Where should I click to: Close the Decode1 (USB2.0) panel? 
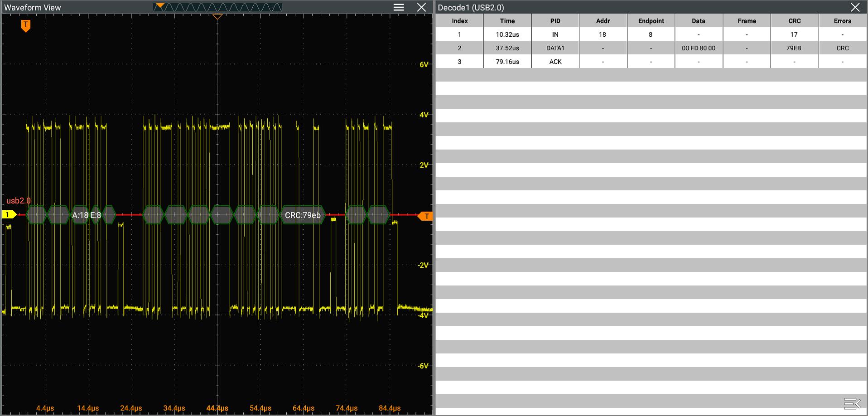coord(855,7)
